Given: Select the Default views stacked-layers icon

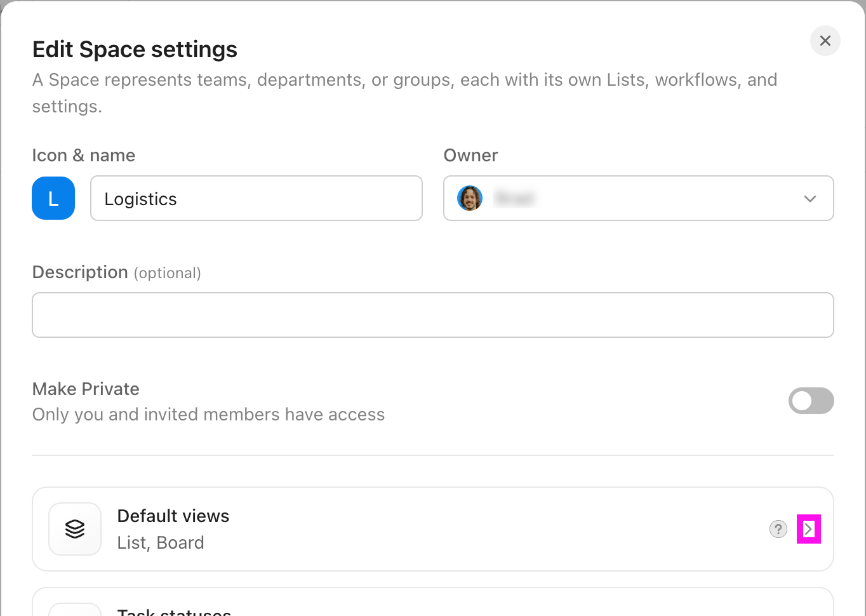Looking at the screenshot, I should (75, 529).
